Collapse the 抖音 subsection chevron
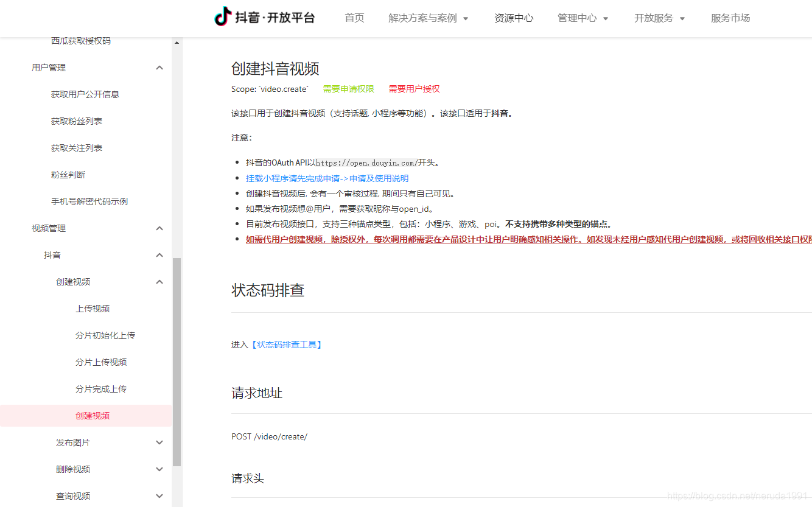The height and width of the screenshot is (507, 812). pyautogui.click(x=159, y=255)
